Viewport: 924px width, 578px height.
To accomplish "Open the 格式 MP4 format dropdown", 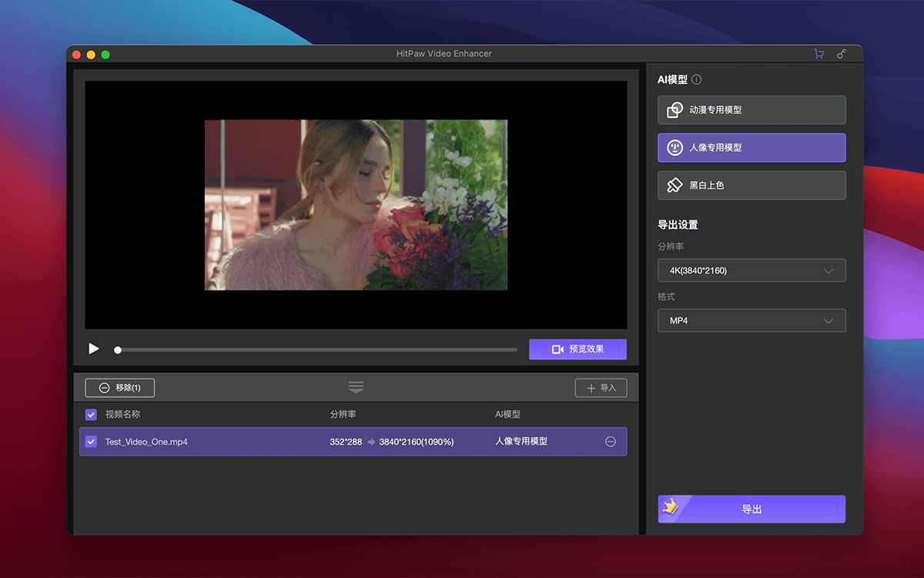I will tap(752, 321).
